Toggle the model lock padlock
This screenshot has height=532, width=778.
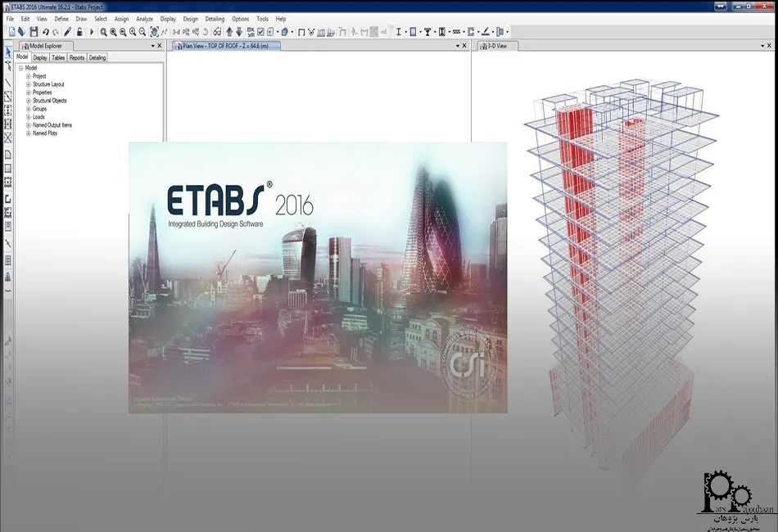[79, 32]
